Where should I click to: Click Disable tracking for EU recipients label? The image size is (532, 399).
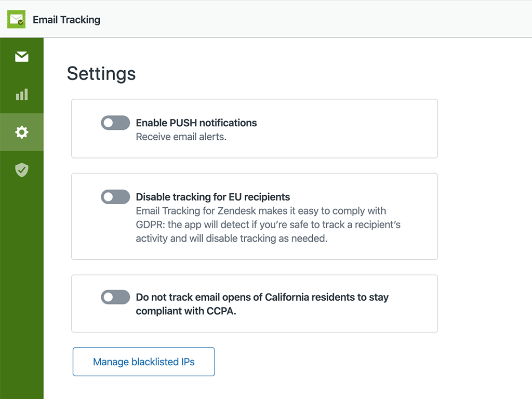213,197
